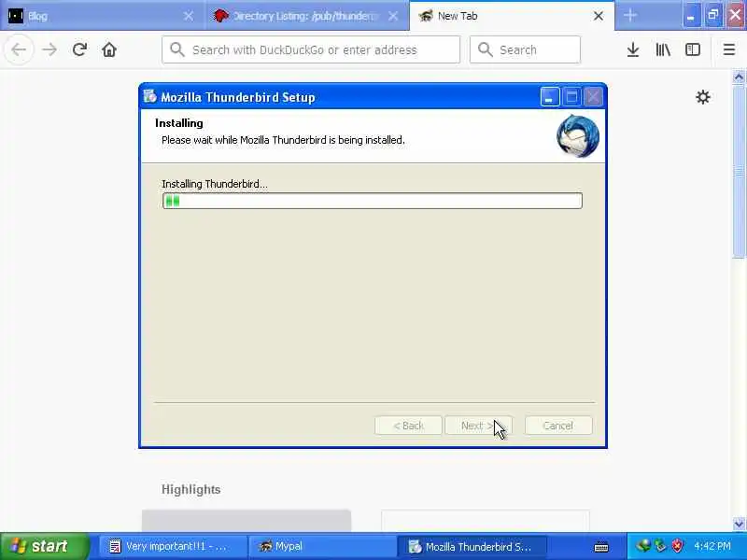Click the magnifier in the Search box
The image size is (747, 560).
(x=485, y=49)
